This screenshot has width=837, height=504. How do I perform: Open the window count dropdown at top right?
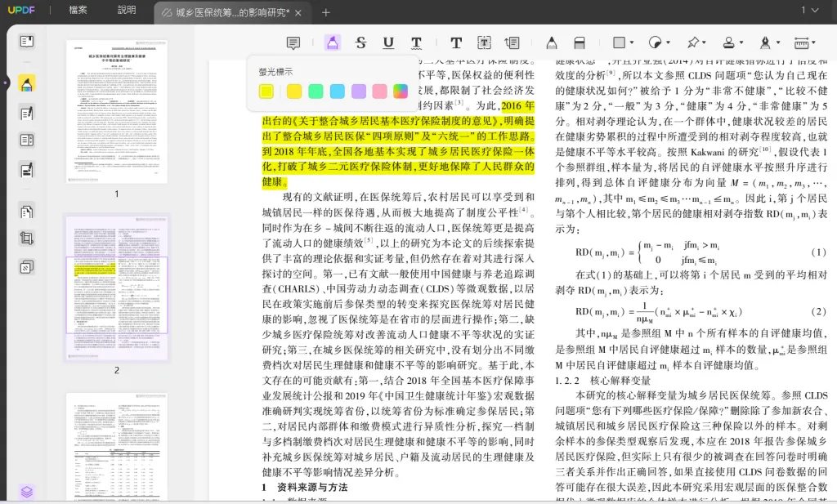809,10
